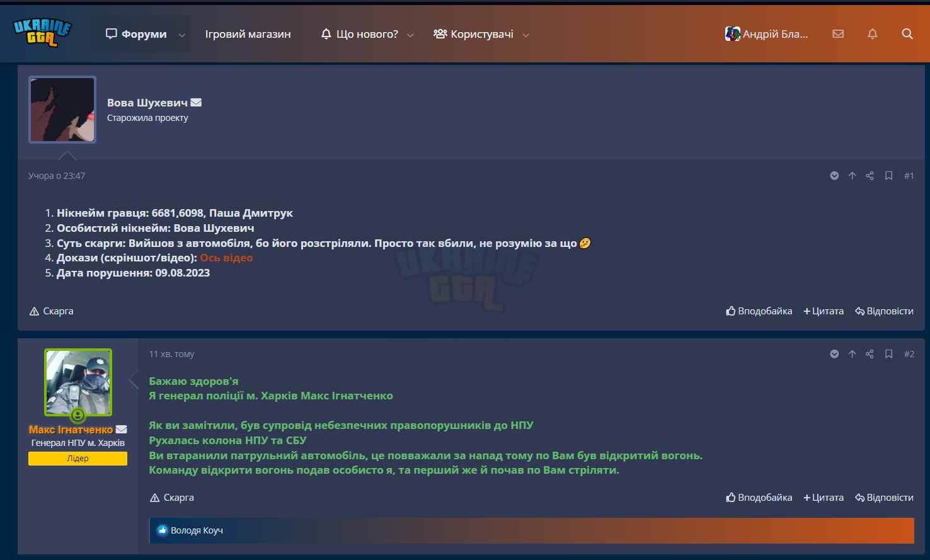Image resolution: width=930 pixels, height=560 pixels.
Task: Open the Вова Шухевич username link
Action: [x=147, y=103]
